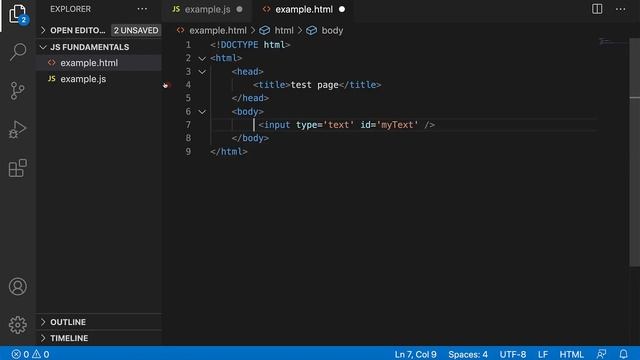Click the 'test page' title text
This screenshot has height=360, width=640.
pyautogui.click(x=314, y=85)
